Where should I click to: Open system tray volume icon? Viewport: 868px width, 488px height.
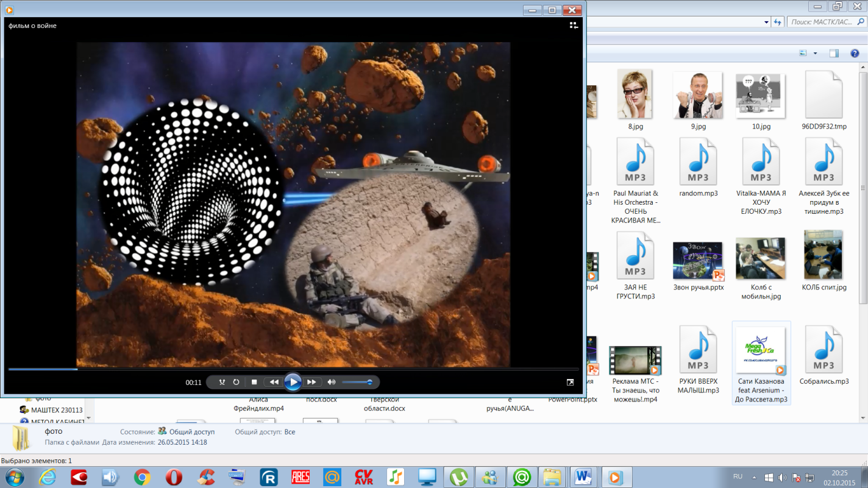point(783,477)
